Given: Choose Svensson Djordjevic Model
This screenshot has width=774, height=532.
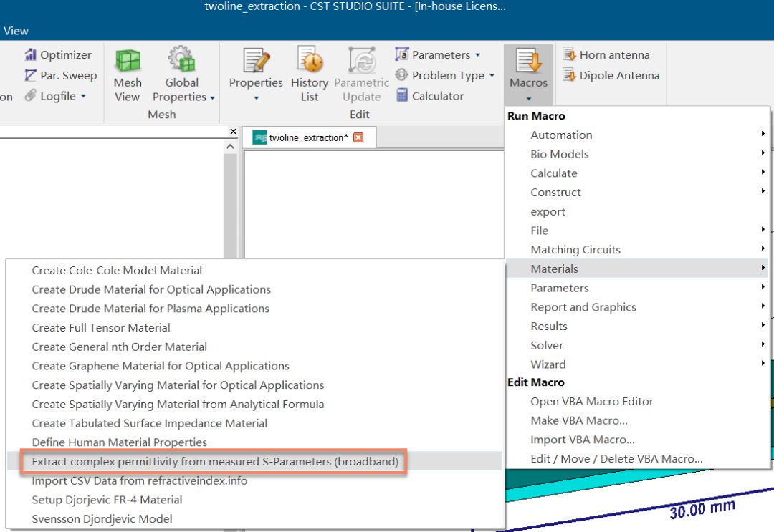Looking at the screenshot, I should [254, 518].
